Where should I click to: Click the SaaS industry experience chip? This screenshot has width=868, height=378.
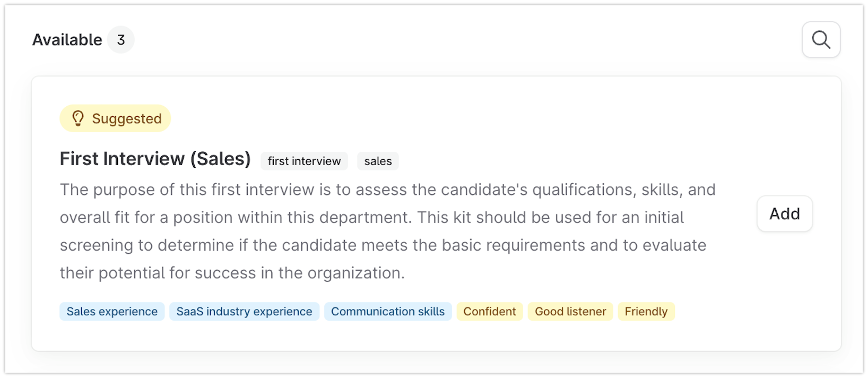(244, 312)
